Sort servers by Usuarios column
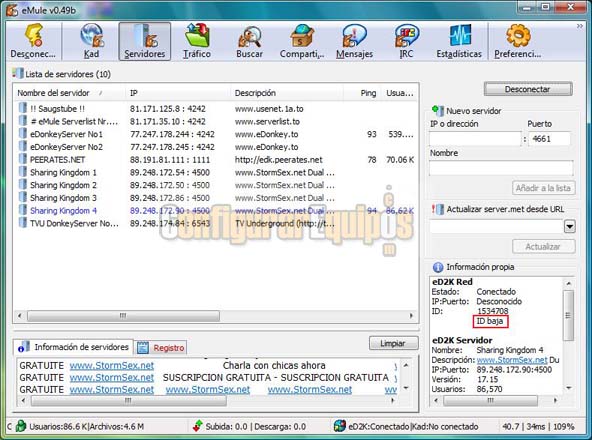The height and width of the screenshot is (440, 592). [399, 93]
